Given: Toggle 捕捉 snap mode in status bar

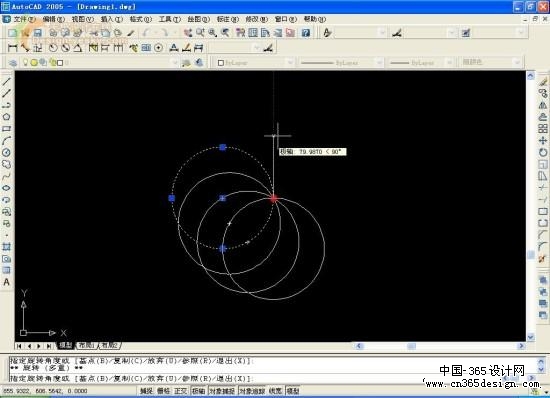Looking at the screenshot, I should tap(146, 391).
